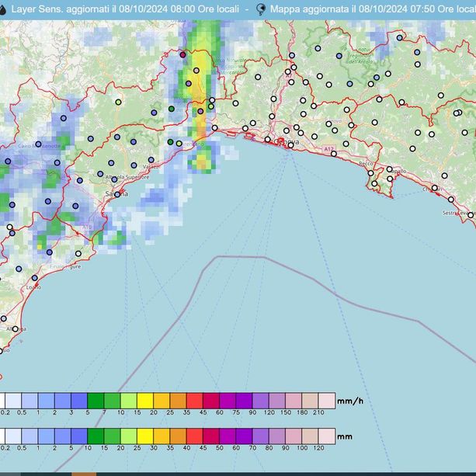
Task: Open the blue sensor marker near Loano
Action: [35, 278]
